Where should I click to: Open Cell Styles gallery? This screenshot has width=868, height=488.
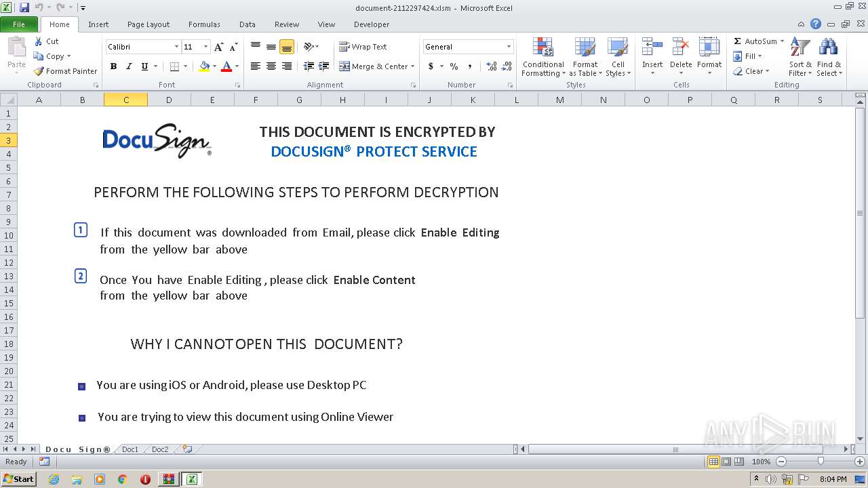coord(617,58)
